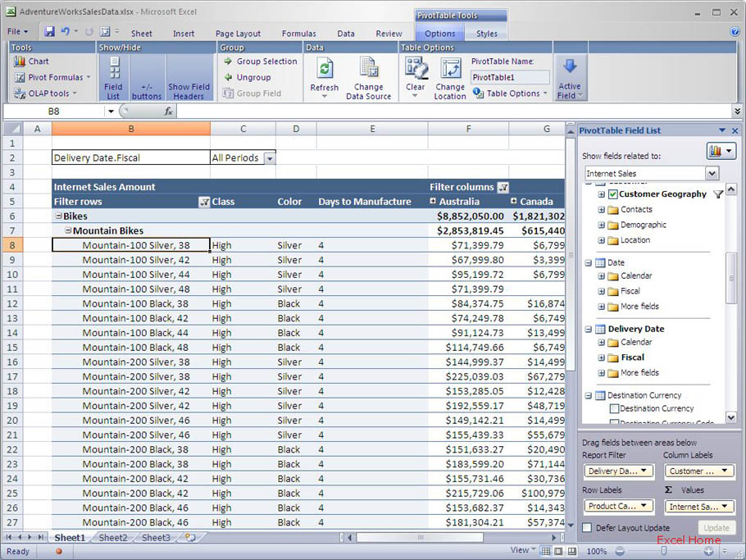Click the Redo icon in quick access toolbar

[x=89, y=32]
